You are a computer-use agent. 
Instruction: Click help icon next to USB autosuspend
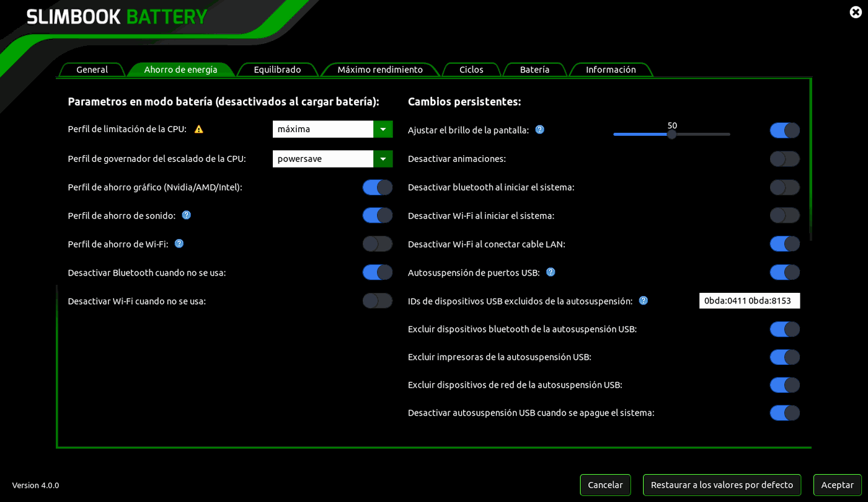[x=551, y=272]
